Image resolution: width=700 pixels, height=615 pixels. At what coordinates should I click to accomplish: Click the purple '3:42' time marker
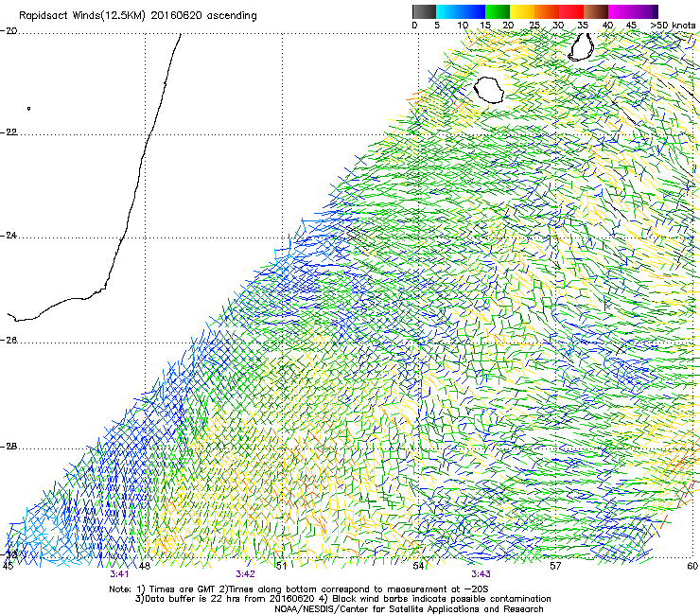click(x=246, y=574)
